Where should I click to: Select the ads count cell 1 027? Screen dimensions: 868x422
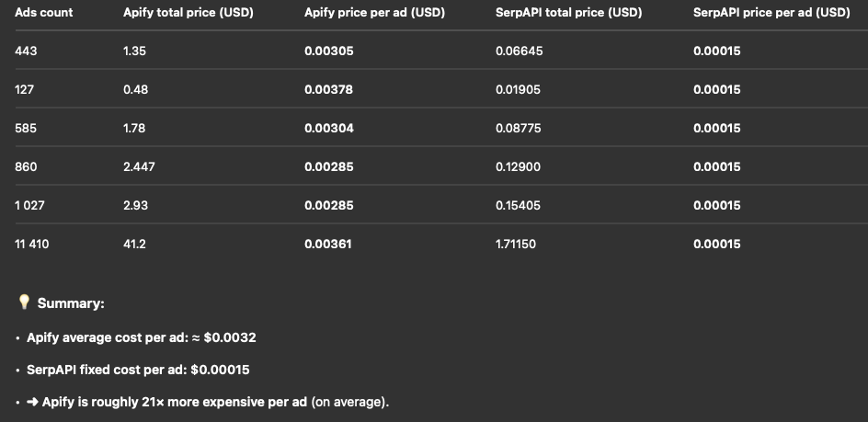(30, 206)
